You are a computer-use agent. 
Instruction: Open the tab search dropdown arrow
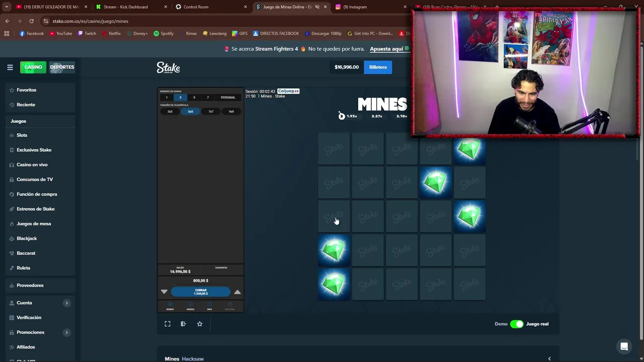coord(7,7)
